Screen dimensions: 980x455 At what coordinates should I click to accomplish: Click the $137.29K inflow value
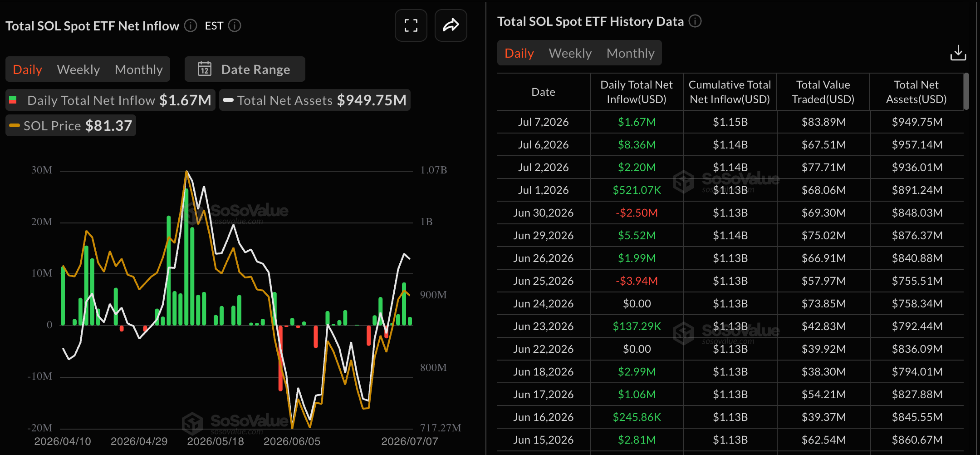pos(637,326)
